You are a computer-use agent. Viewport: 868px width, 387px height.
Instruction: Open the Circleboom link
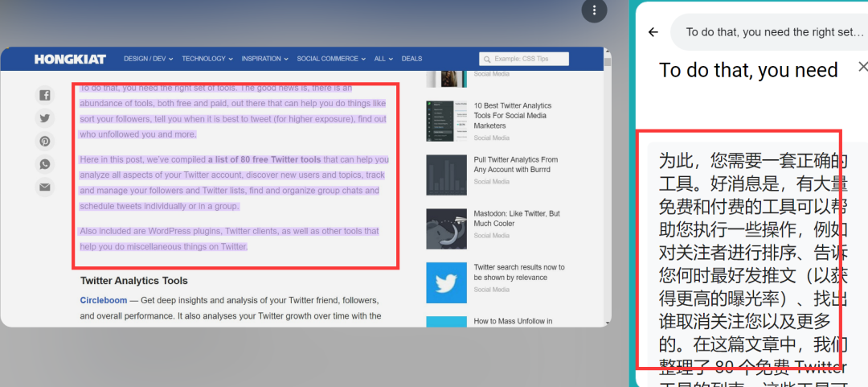[x=104, y=300]
